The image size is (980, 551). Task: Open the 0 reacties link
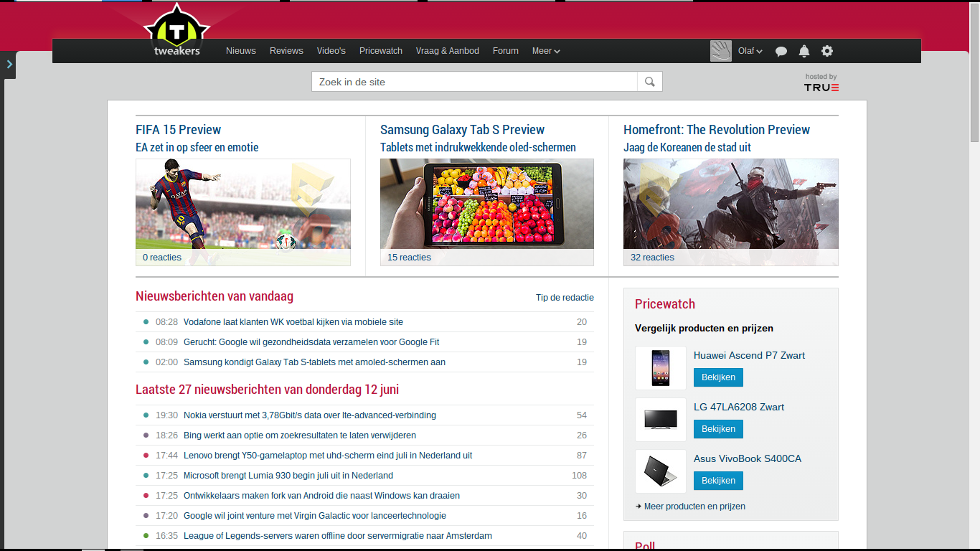point(162,258)
